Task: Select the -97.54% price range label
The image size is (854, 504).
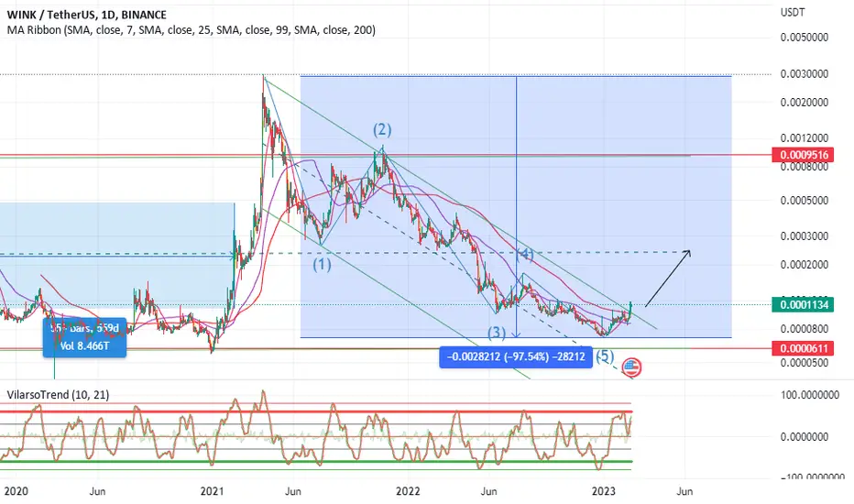Action: [516, 356]
